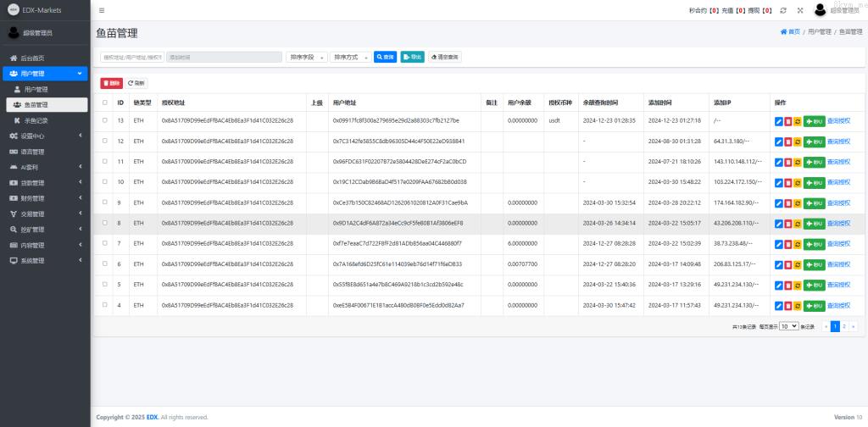The image size is (868, 427).
Task: Expand the 设置中心 sidebar menu
Action: tap(45, 136)
